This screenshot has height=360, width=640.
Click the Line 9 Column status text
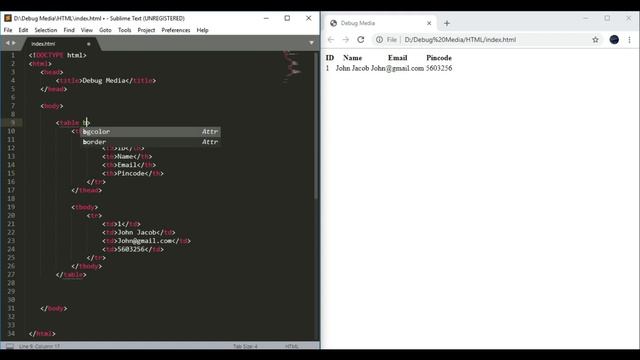[40, 346]
